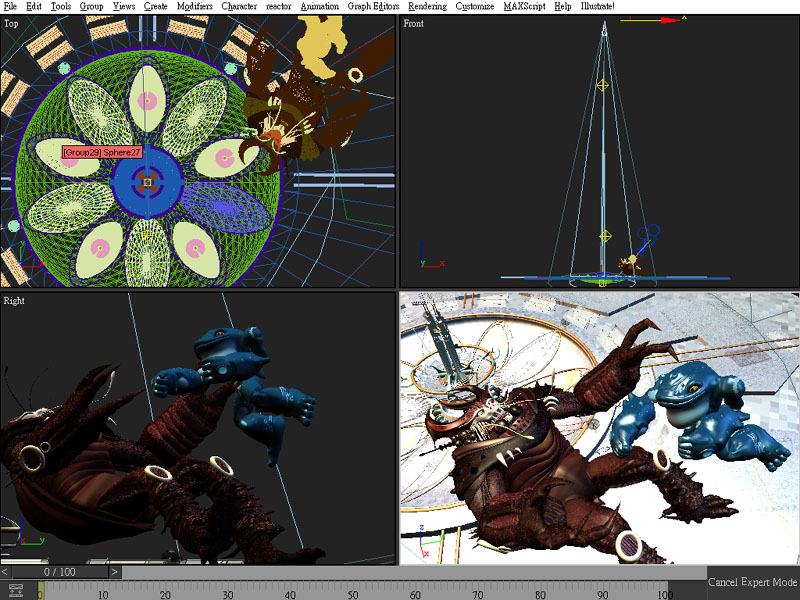The height and width of the screenshot is (600, 800).
Task: Open the Illustrate! menu
Action: (x=597, y=6)
